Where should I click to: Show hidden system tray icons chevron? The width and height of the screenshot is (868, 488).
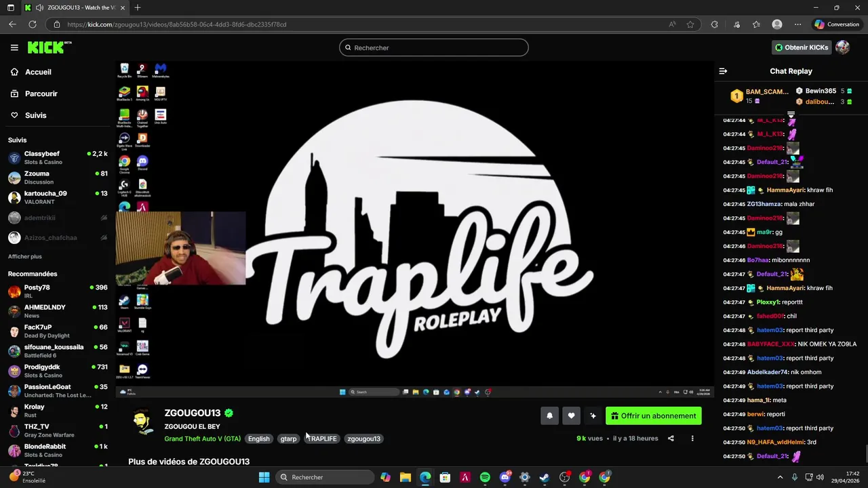point(780,477)
